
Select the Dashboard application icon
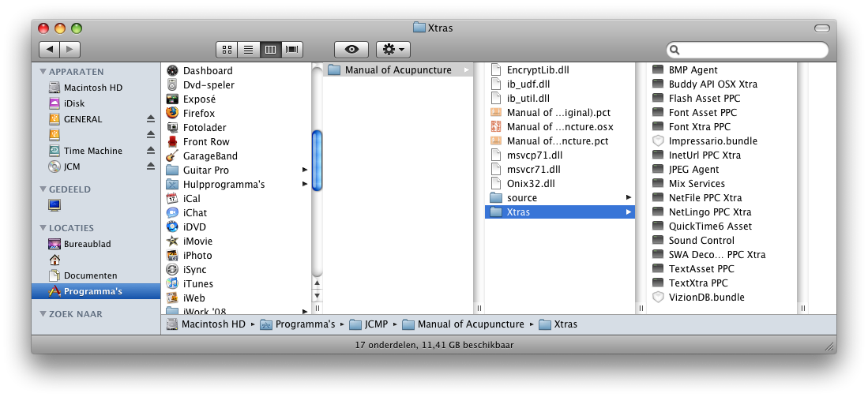pos(173,71)
